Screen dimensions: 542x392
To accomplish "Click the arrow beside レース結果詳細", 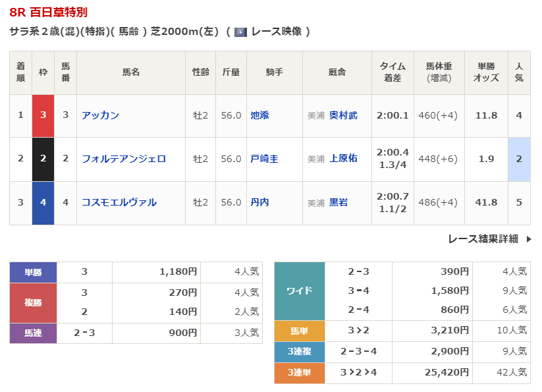I will [528, 239].
